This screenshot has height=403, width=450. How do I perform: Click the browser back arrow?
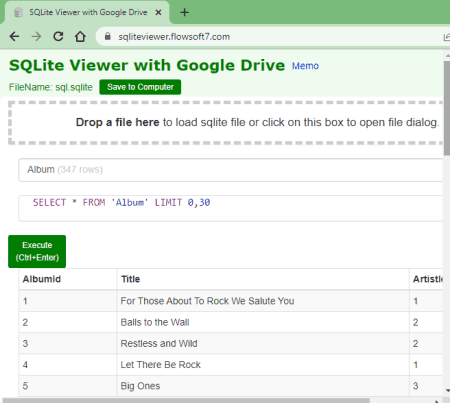coord(14,36)
